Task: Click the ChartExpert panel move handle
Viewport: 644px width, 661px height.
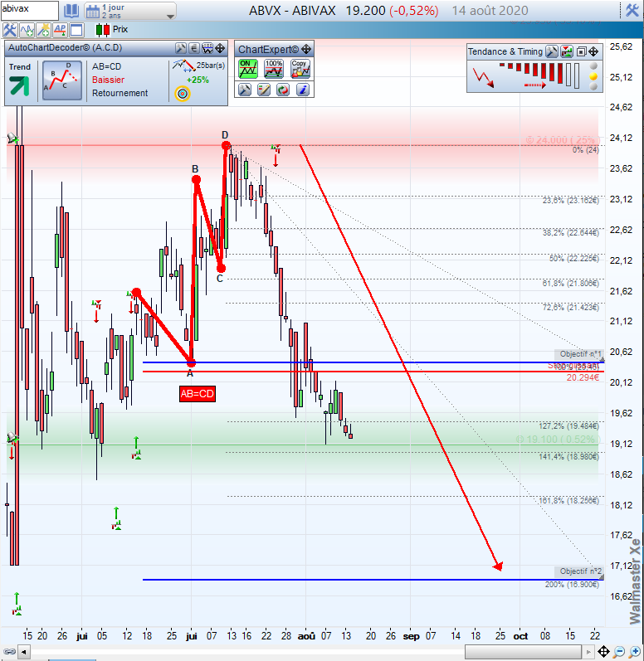Action: (x=306, y=49)
